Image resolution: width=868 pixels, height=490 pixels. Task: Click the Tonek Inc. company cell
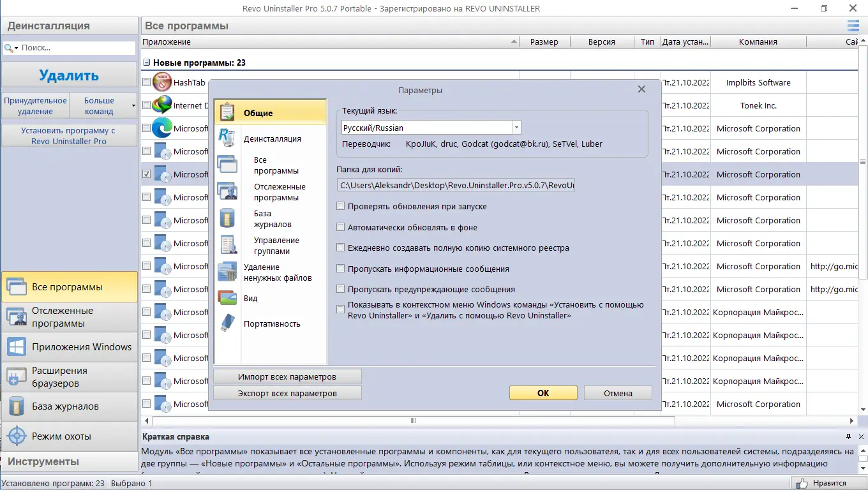pyautogui.click(x=758, y=105)
